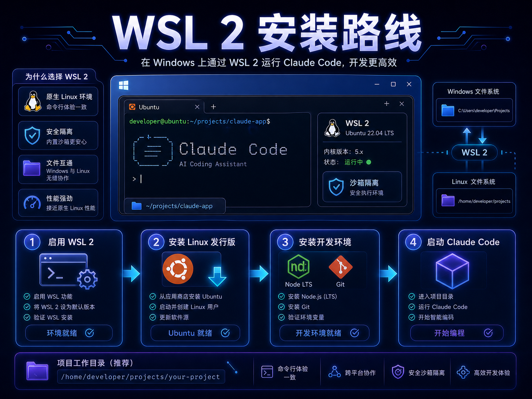Toggle the 验证 WSL 安装 checkmark
This screenshot has height=399, width=532.
point(27,317)
